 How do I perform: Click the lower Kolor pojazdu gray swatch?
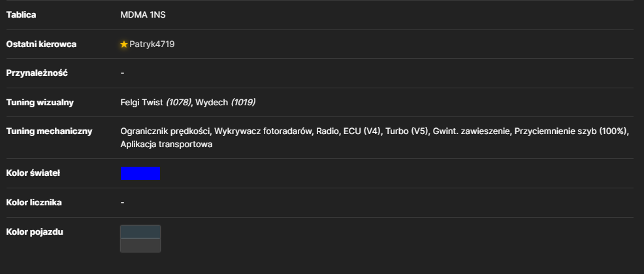click(x=140, y=245)
